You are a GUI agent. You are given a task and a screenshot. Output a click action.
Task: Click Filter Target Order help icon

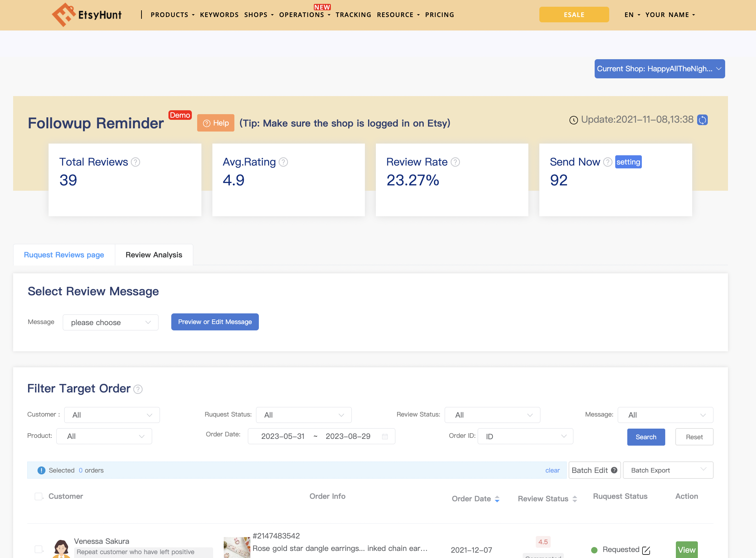click(x=138, y=389)
